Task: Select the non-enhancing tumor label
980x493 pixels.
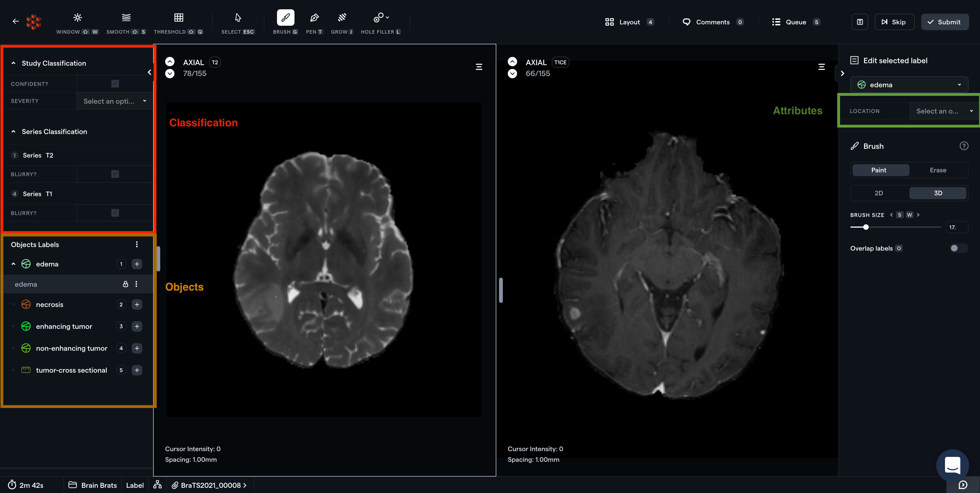Action: (x=72, y=348)
